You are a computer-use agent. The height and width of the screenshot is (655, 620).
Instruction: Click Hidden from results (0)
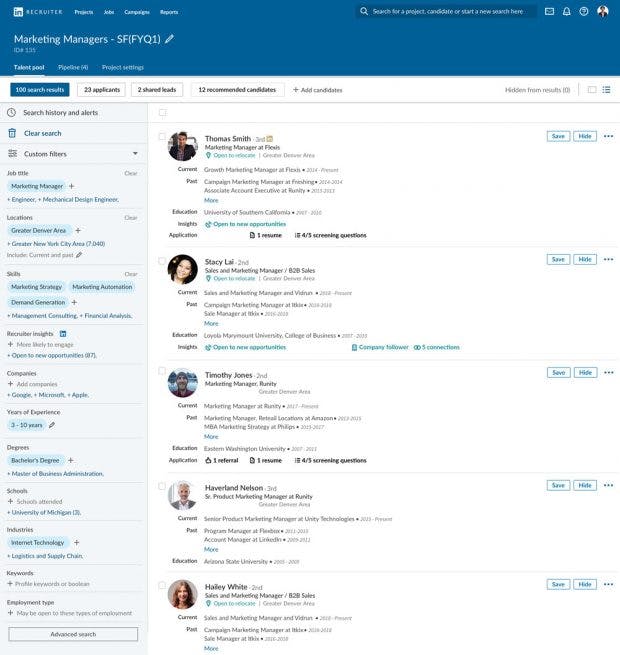point(537,90)
